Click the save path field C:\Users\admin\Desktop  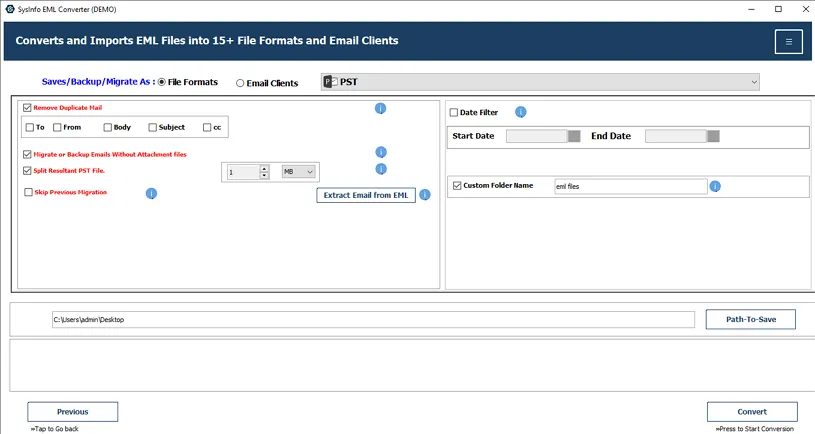373,320
